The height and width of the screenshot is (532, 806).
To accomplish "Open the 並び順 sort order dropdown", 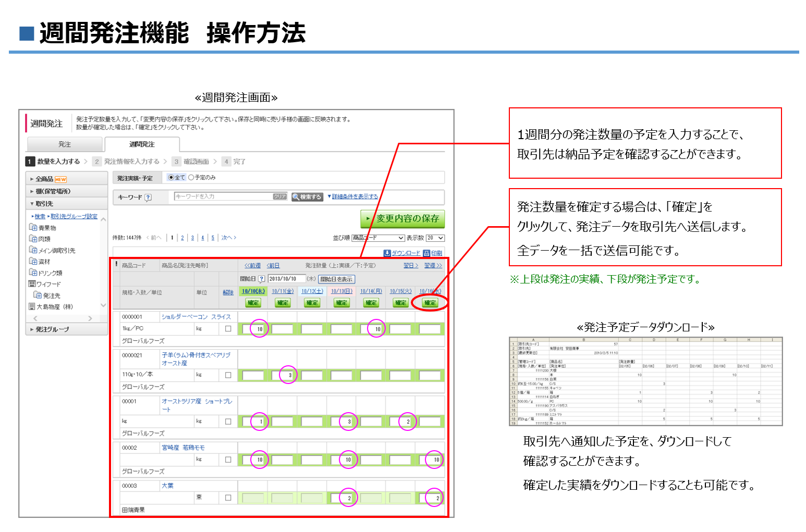I will tap(378, 238).
